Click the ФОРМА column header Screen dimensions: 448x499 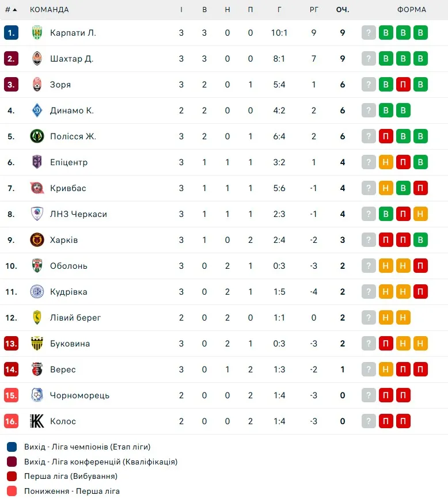(411, 10)
